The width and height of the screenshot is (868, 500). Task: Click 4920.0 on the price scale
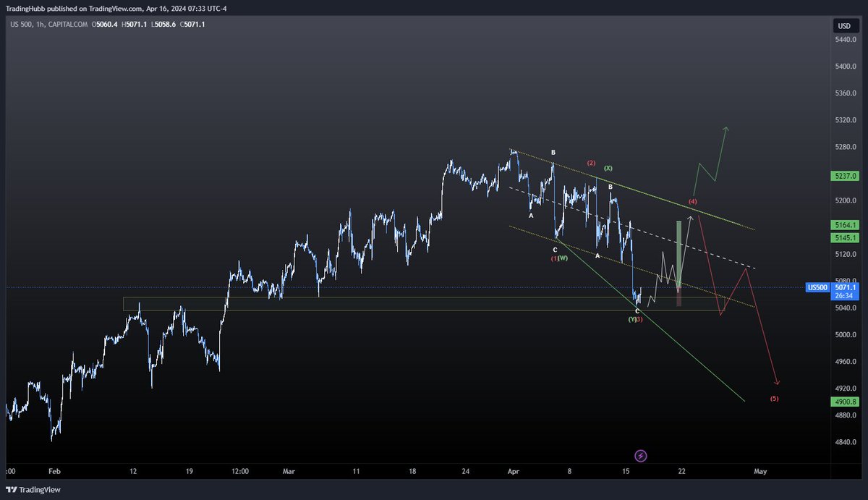pos(846,389)
